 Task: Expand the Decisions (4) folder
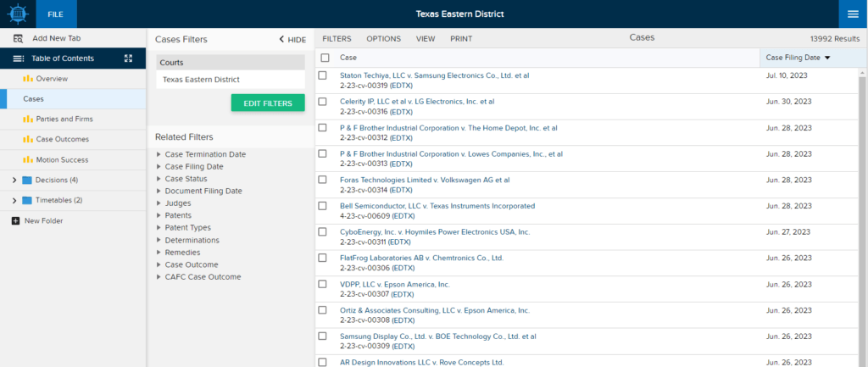coord(14,180)
